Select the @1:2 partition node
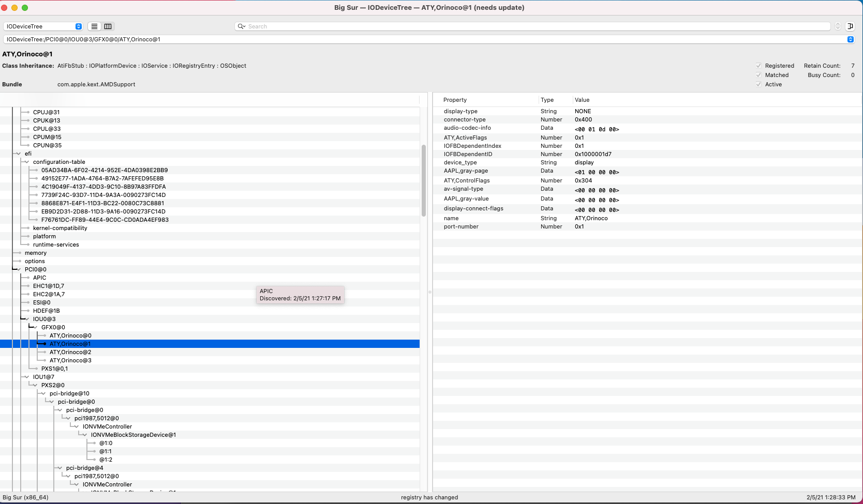The height and width of the screenshot is (504, 863). pos(106,460)
